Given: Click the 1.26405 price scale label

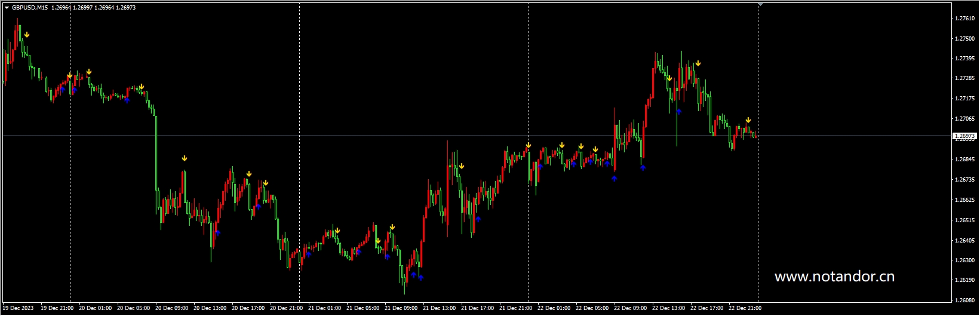Looking at the screenshot, I should 964,241.
